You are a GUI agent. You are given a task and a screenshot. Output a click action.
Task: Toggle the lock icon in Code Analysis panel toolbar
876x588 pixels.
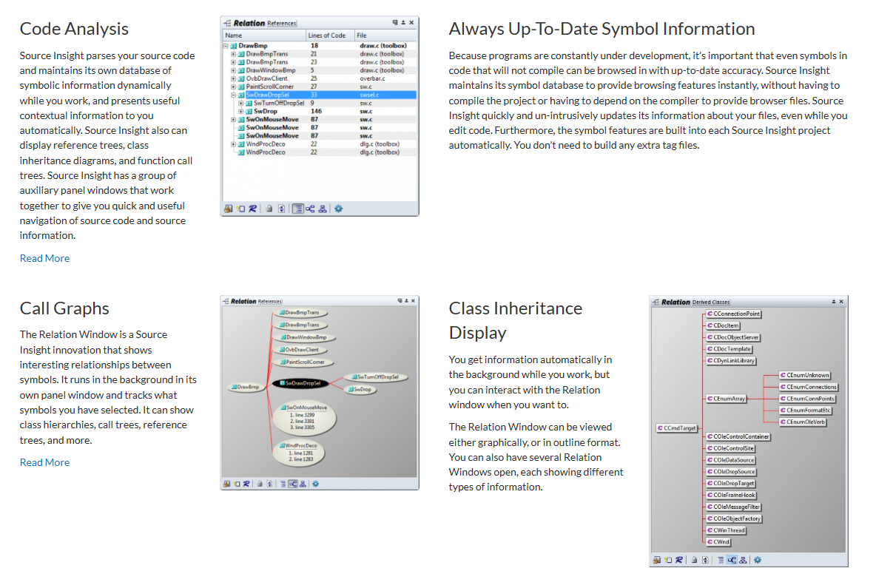(x=269, y=209)
